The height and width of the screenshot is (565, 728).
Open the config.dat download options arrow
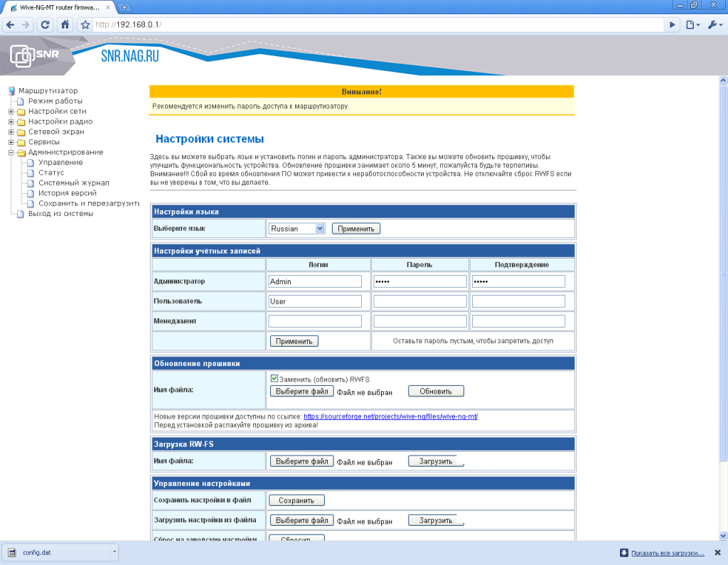click(114, 552)
